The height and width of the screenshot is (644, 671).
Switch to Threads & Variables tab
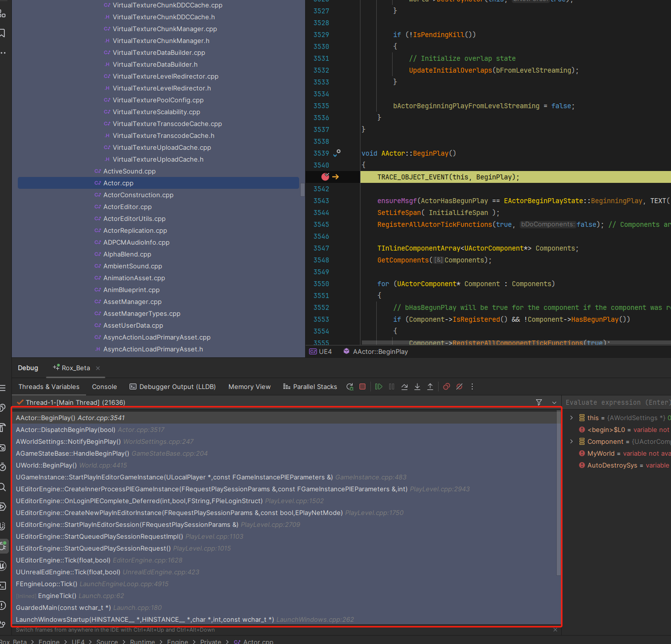click(x=48, y=386)
